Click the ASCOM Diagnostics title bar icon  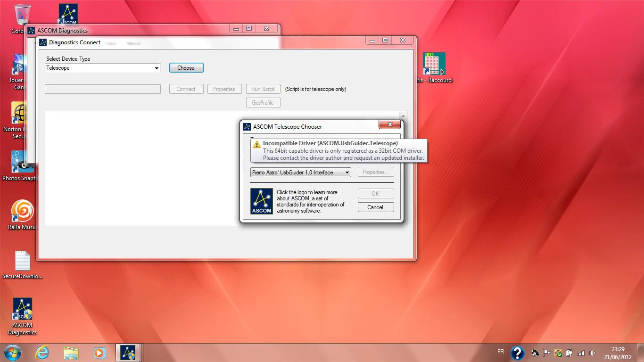pos(31,31)
